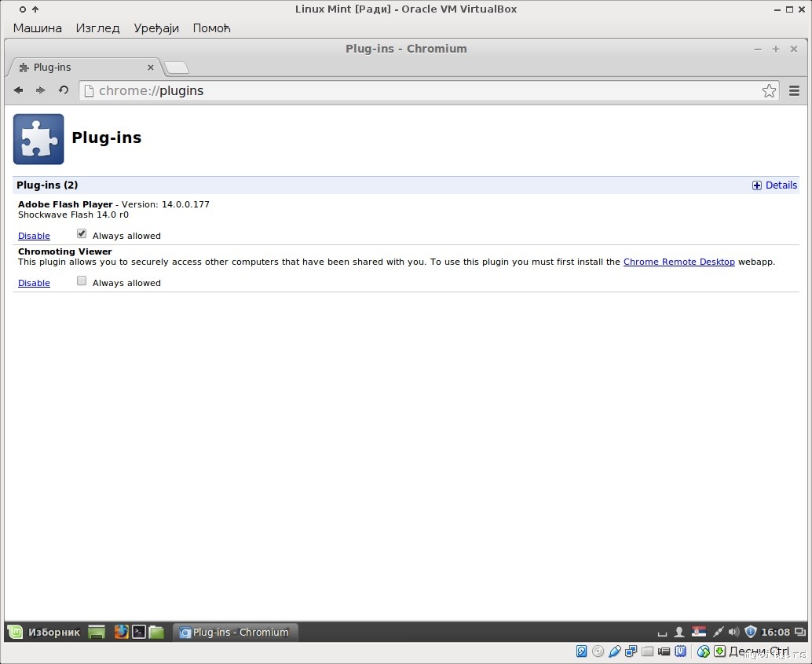812x664 pixels.
Task: Click the VirtualBox shared folders status icon
Action: (x=647, y=651)
